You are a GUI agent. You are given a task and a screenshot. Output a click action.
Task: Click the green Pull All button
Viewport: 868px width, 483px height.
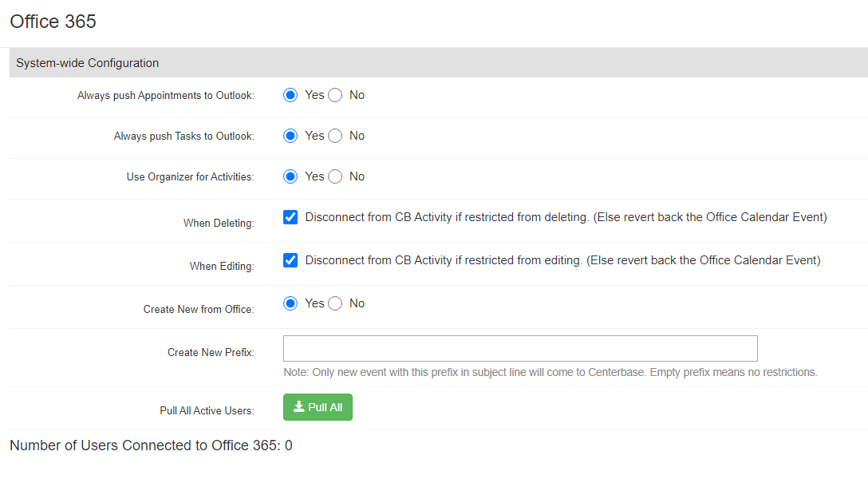pyautogui.click(x=318, y=407)
